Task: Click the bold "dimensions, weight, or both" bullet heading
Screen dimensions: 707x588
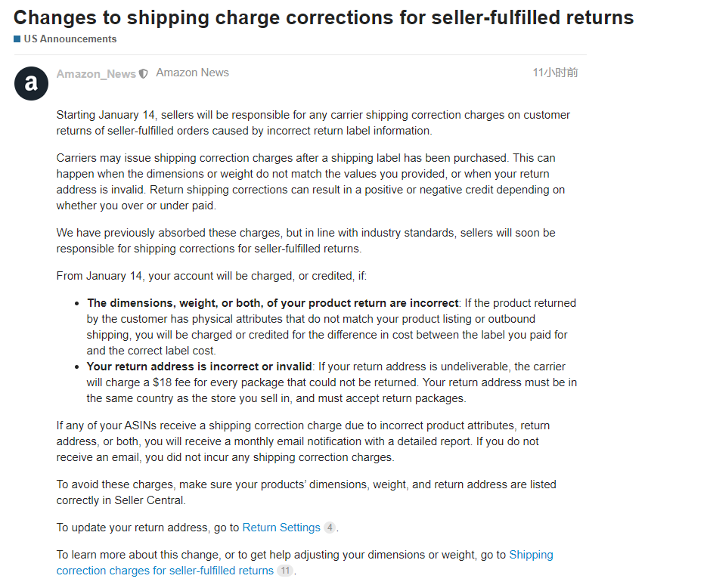Action: (273, 303)
